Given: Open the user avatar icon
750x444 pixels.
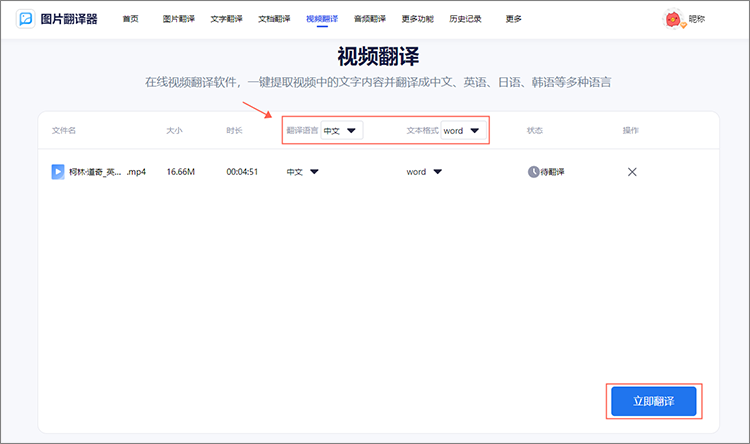Looking at the screenshot, I should coord(673,19).
